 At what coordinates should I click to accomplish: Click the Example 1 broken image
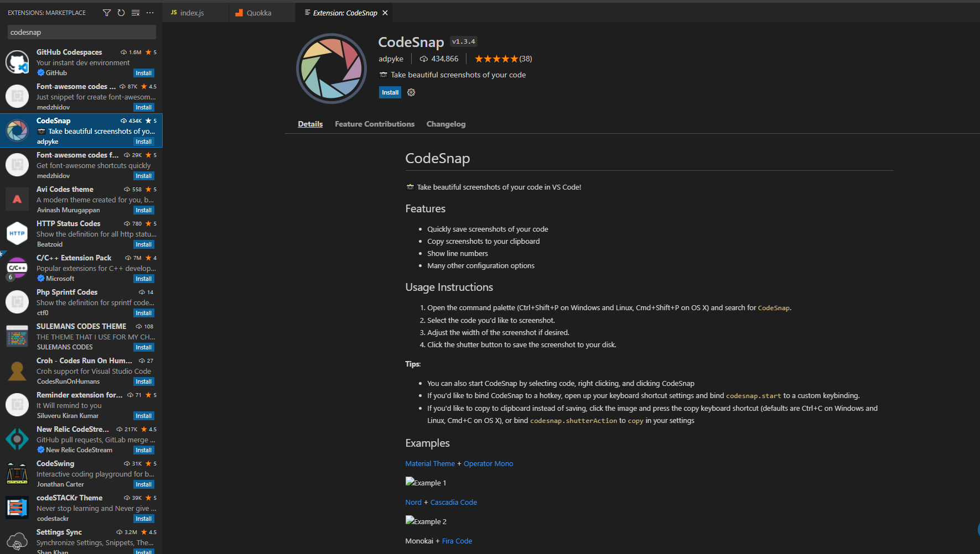[x=426, y=482]
